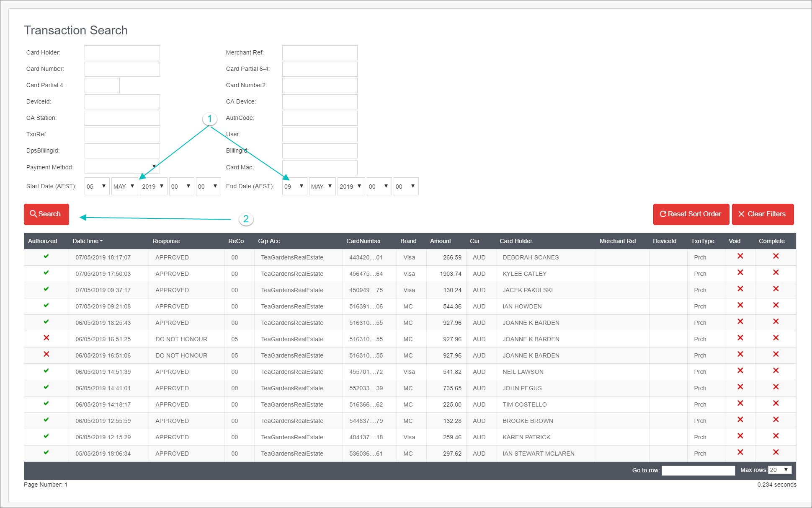Click the red Authorized cross on DO NOT HONOUR row
This screenshot has height=508, width=812.
pyautogui.click(x=46, y=338)
